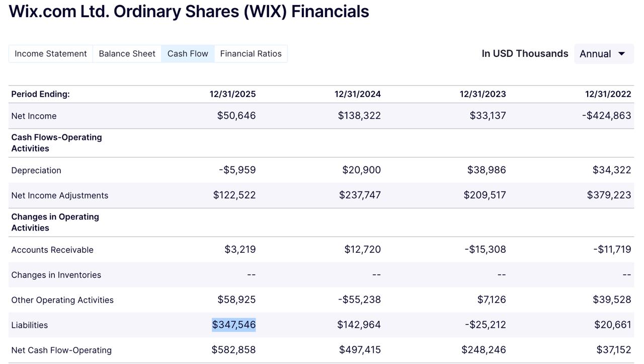
Task: Click the Net Income row label
Action: [x=34, y=116]
